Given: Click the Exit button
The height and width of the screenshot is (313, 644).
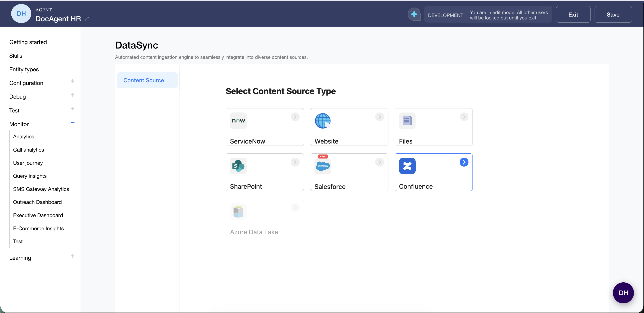Looking at the screenshot, I should point(573,15).
